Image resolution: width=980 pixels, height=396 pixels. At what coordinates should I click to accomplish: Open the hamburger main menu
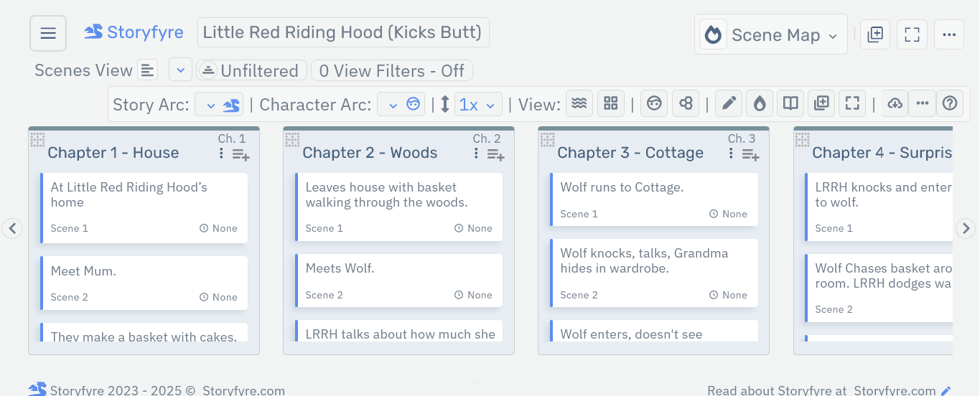point(48,34)
